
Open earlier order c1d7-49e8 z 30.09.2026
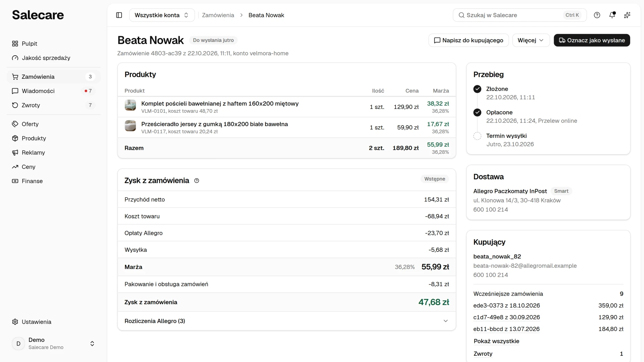(506, 317)
